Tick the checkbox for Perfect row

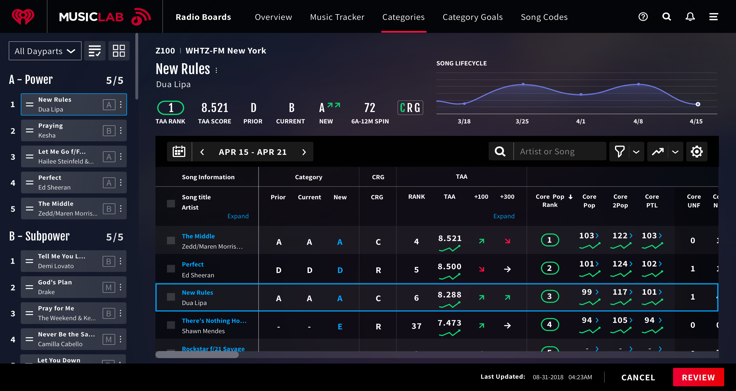pyautogui.click(x=171, y=268)
